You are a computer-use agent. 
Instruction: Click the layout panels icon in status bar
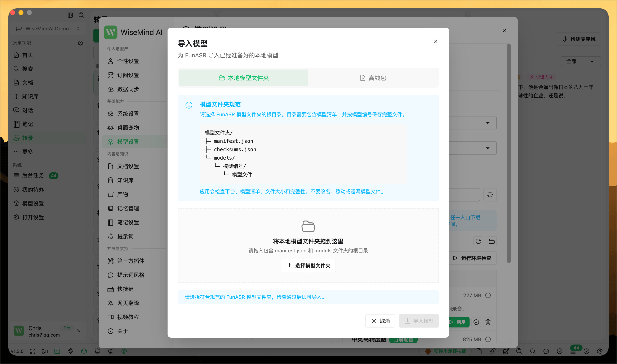tap(45, 351)
